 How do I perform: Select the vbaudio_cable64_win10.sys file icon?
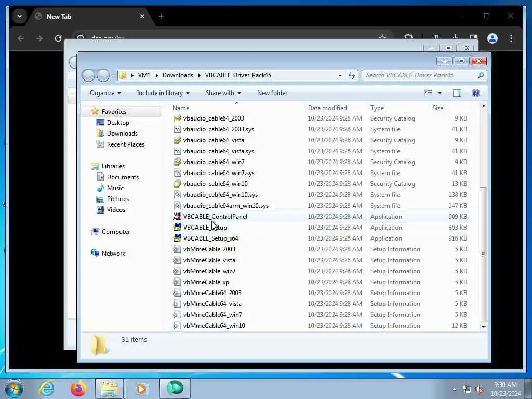click(x=177, y=195)
